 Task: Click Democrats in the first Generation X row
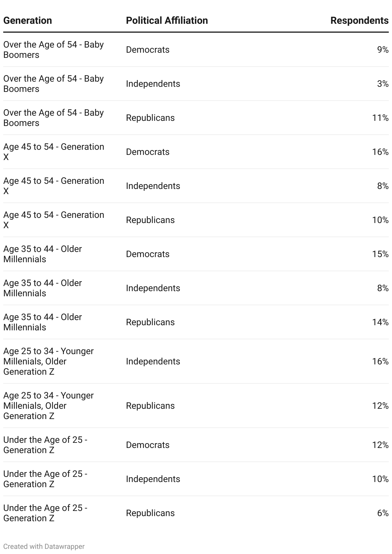[x=147, y=152]
